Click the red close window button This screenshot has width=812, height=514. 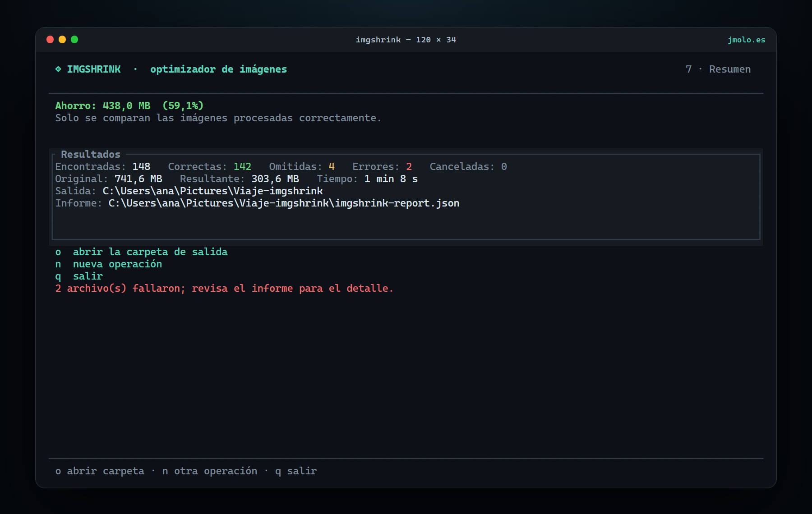tap(50, 40)
